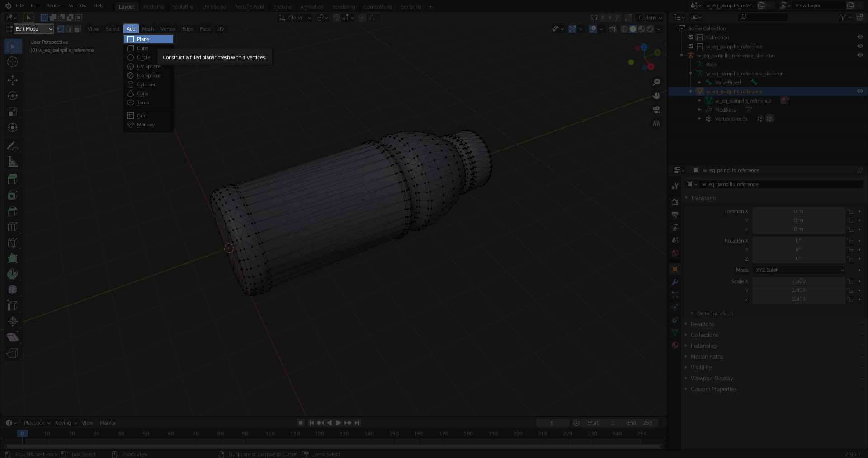Toggle the lock on Location X
This screenshot has height=458, width=868.
tap(850, 211)
